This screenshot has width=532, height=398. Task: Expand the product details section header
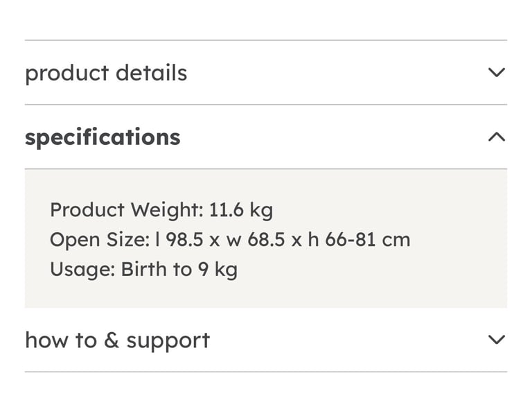(x=266, y=72)
